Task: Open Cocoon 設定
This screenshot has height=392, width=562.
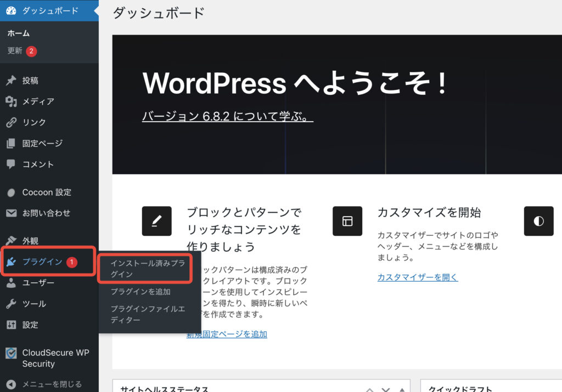Action: 49,192
